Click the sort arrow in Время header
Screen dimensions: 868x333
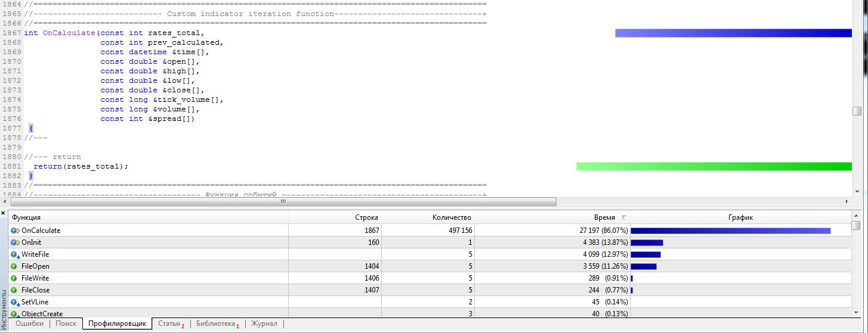tap(624, 218)
